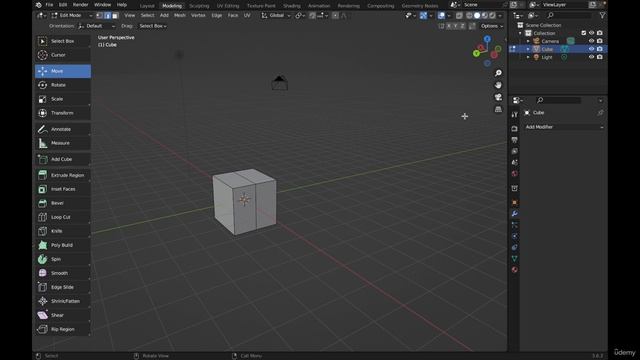640x360 pixels.
Task: Switch to wireframe viewport shading
Action: (469, 16)
